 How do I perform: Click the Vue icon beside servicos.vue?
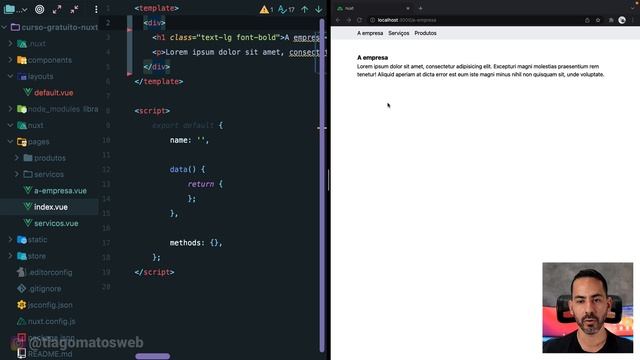28,223
